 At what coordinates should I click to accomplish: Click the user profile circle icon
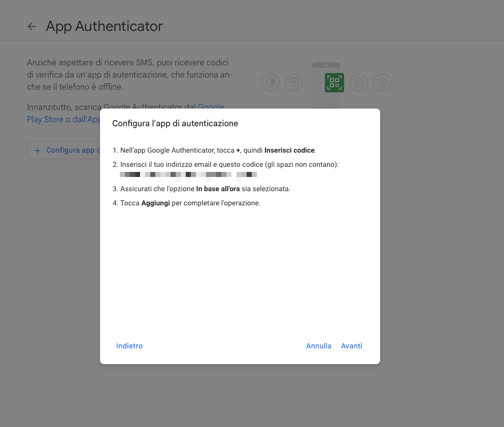tap(382, 83)
